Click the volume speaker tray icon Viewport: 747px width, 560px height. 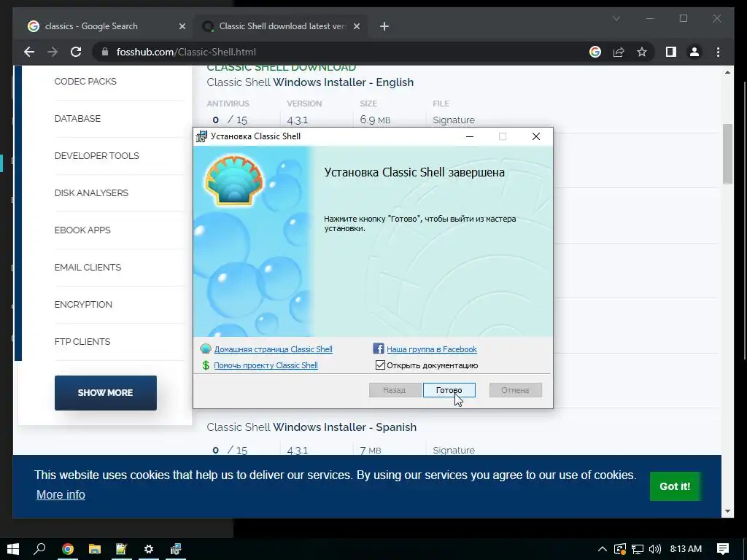pyautogui.click(x=655, y=549)
